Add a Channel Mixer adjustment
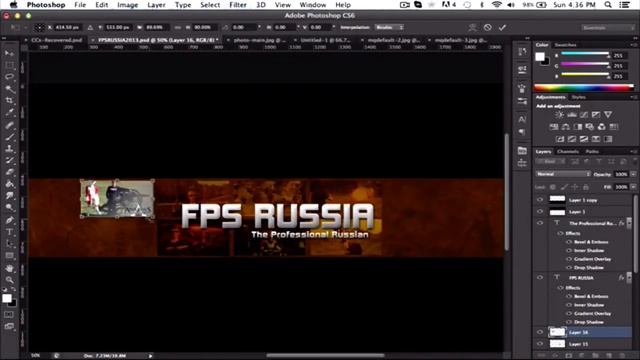Screen dimensions: 640x360 tap(602, 127)
